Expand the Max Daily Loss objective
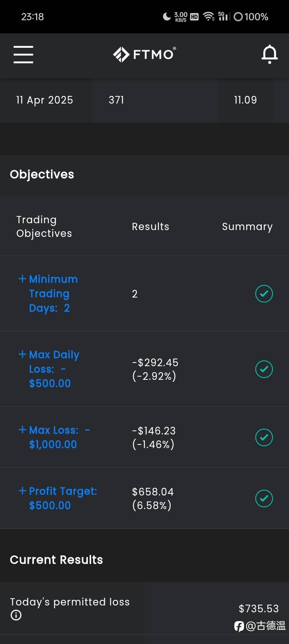This screenshot has width=289, height=644. 49,369
